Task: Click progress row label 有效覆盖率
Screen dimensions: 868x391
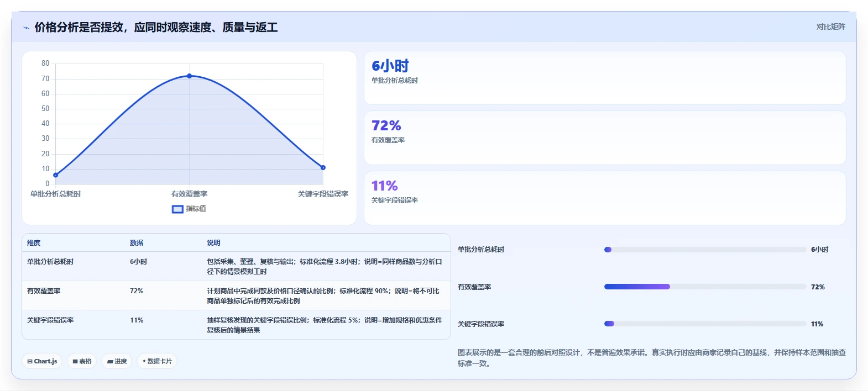Action: coord(474,287)
